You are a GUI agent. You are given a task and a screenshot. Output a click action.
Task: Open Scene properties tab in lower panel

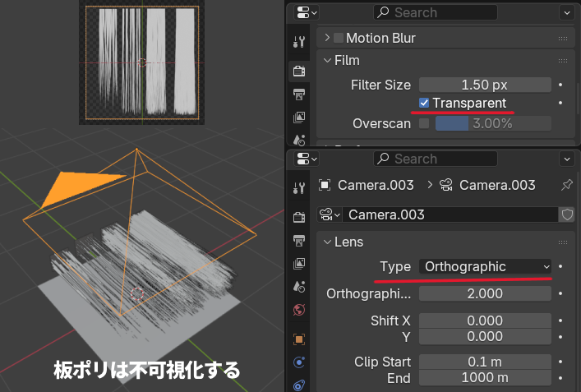coord(299,286)
